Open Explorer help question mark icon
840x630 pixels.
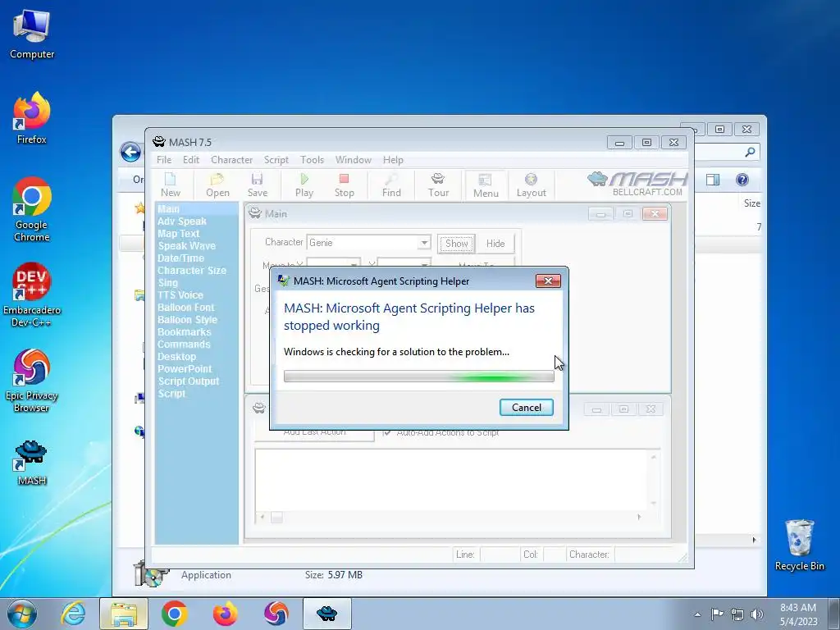point(742,180)
